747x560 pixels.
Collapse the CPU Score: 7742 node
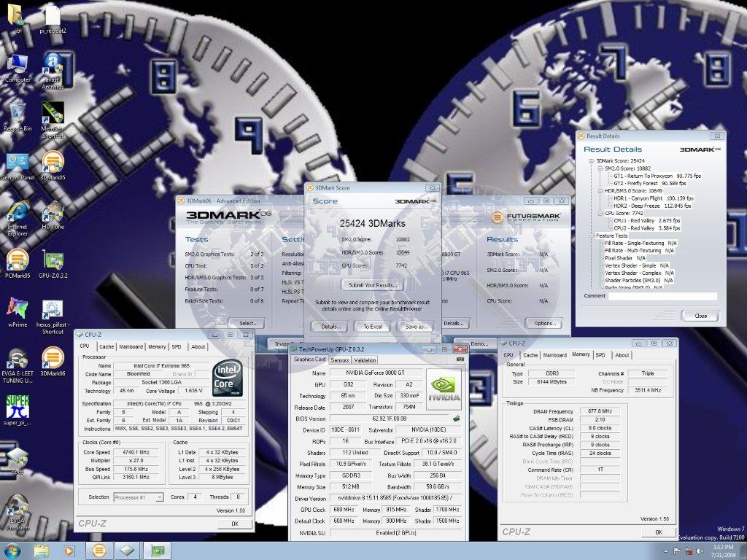click(x=600, y=214)
